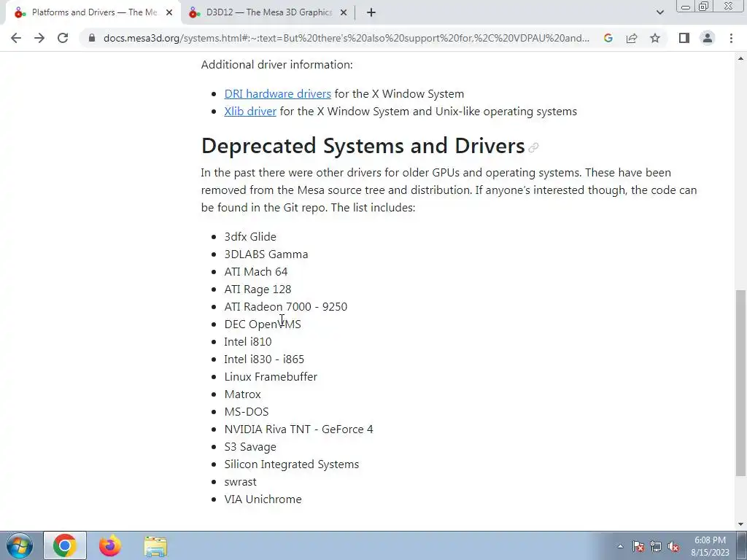Launch Firefox from the taskbar

coord(110,545)
